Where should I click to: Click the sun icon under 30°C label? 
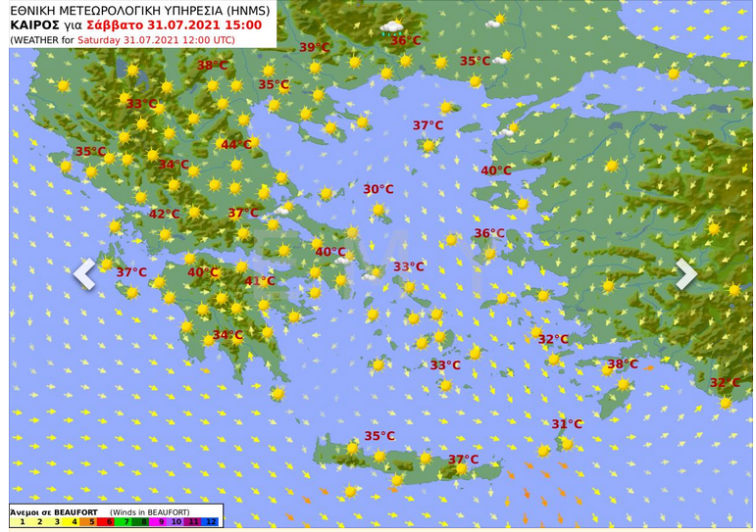click(378, 210)
